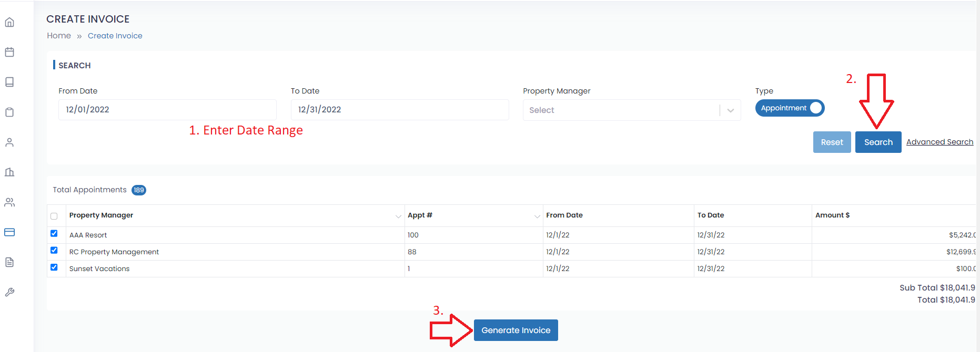Viewport: 980px width, 352px height.
Task: Open the multiple users group icon
Action: (x=9, y=202)
